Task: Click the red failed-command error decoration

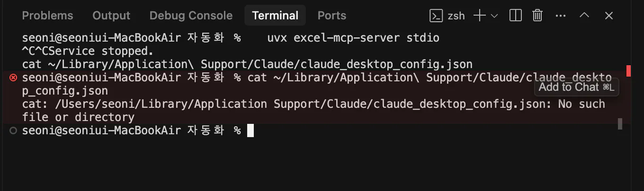Action: [x=13, y=78]
